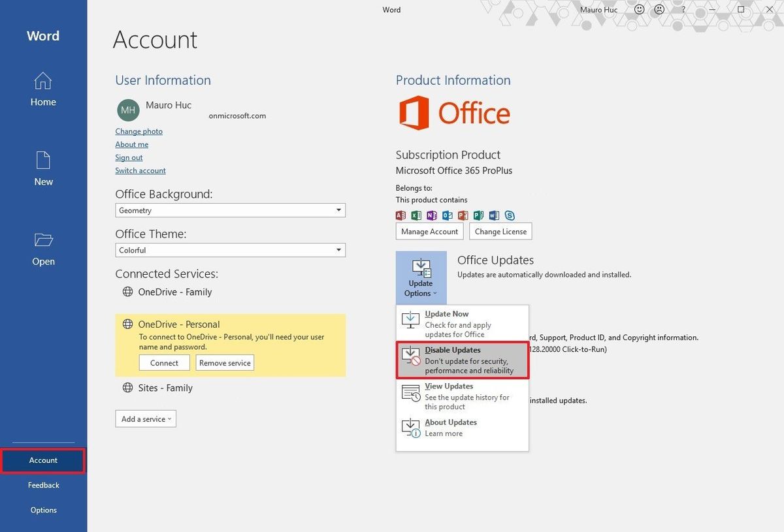The width and height of the screenshot is (784, 532).
Task: Click the MH user avatar
Action: tap(128, 110)
